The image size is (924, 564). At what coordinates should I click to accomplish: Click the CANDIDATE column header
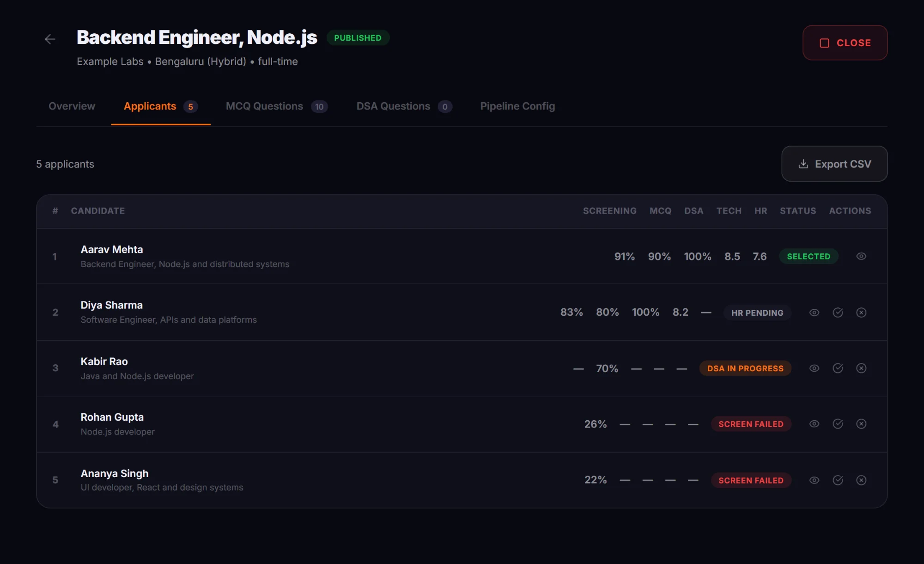(x=98, y=211)
